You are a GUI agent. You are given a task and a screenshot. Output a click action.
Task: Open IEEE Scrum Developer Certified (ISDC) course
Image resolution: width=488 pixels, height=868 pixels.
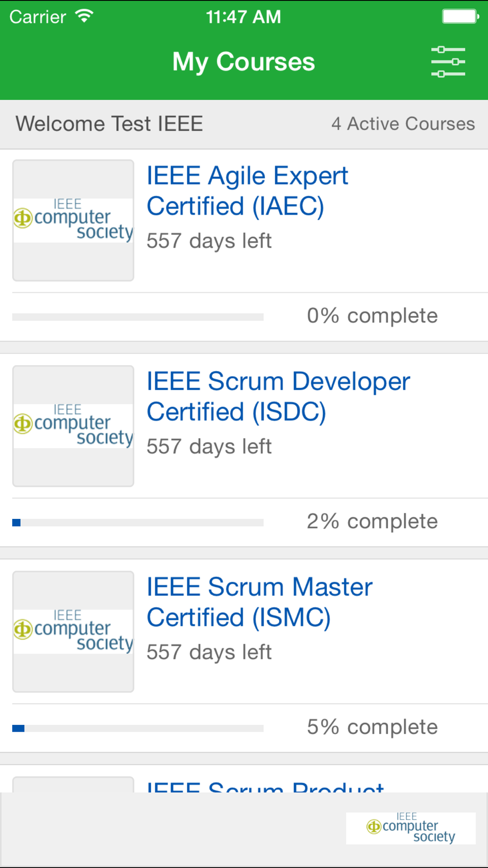[278, 396]
